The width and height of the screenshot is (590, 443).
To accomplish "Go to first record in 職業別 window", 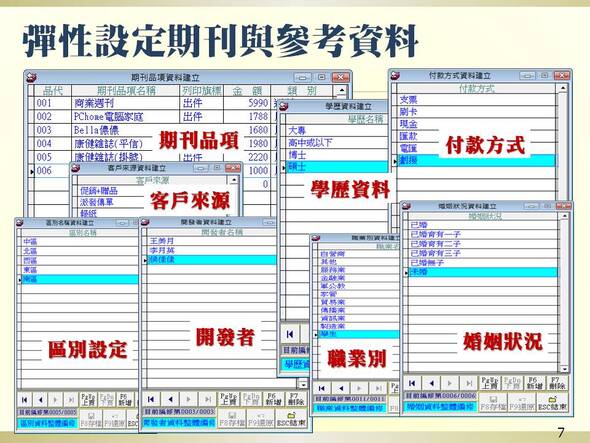I will [x=322, y=388].
